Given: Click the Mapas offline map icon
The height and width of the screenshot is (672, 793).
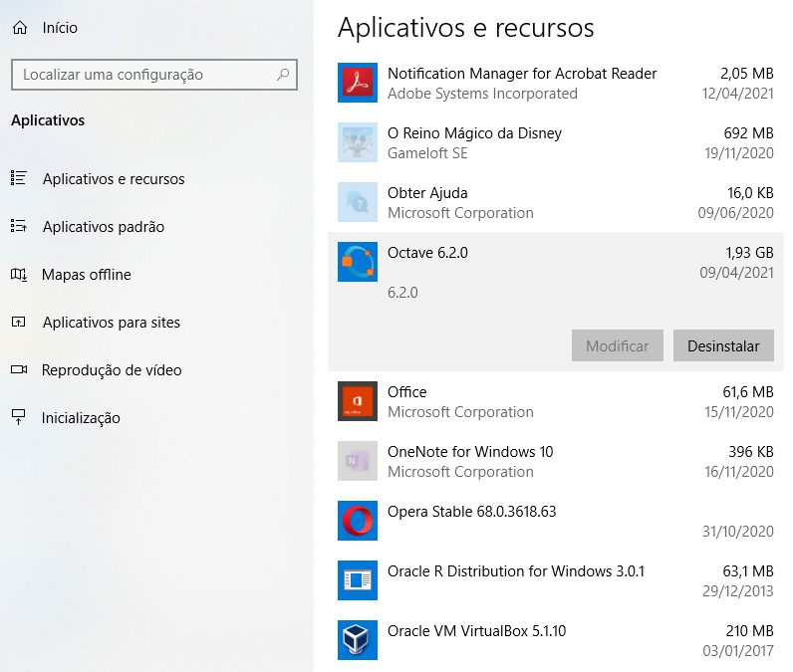Looking at the screenshot, I should click(19, 275).
